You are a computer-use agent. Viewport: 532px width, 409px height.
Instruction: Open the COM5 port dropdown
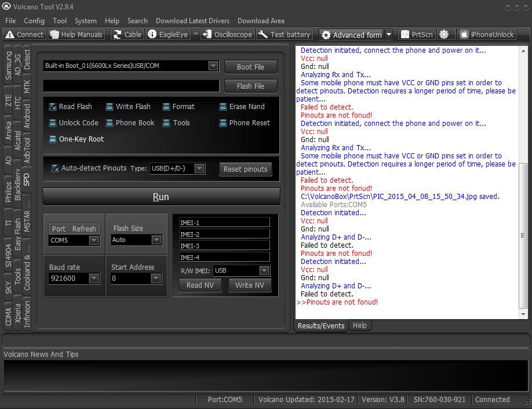94,240
